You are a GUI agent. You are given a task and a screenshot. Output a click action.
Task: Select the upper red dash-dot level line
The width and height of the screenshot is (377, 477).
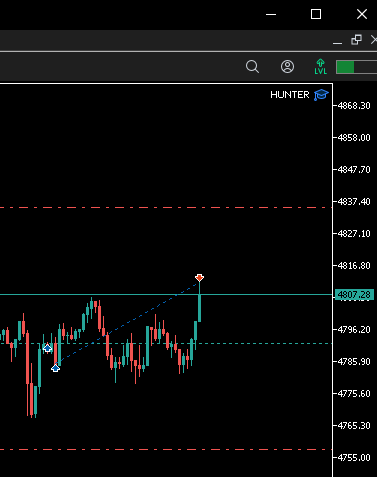pyautogui.click(x=166, y=207)
